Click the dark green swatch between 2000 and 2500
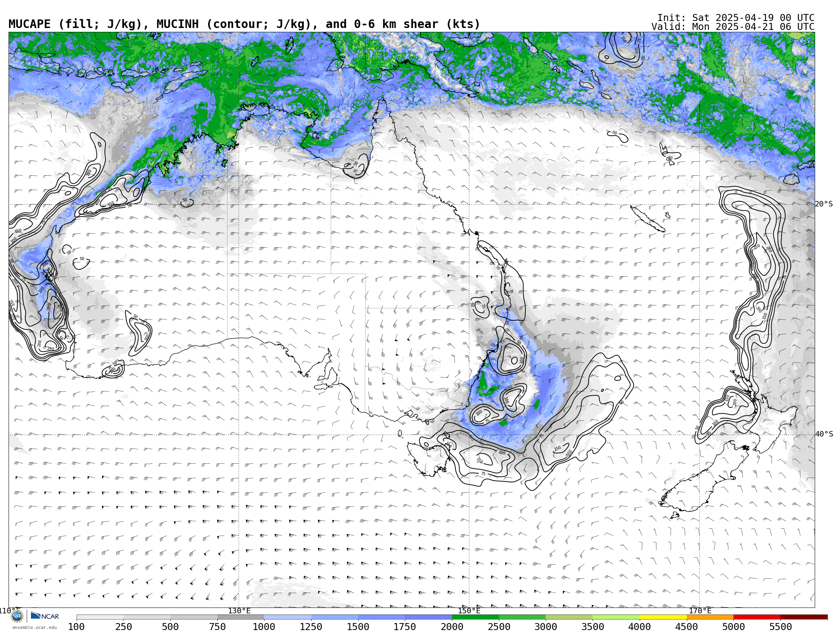This screenshot has width=840, height=632. click(x=475, y=617)
